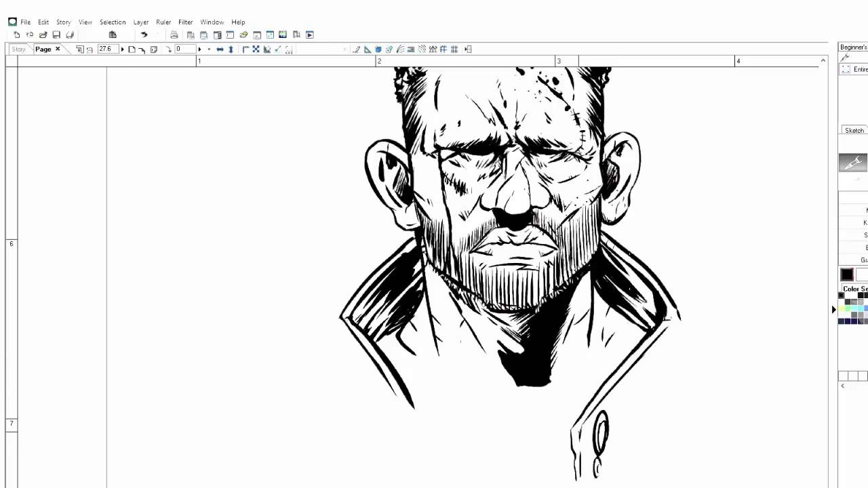Viewport: 868px width, 488px height.
Task: Click the grid display icon
Action: pyautogui.click(x=453, y=49)
